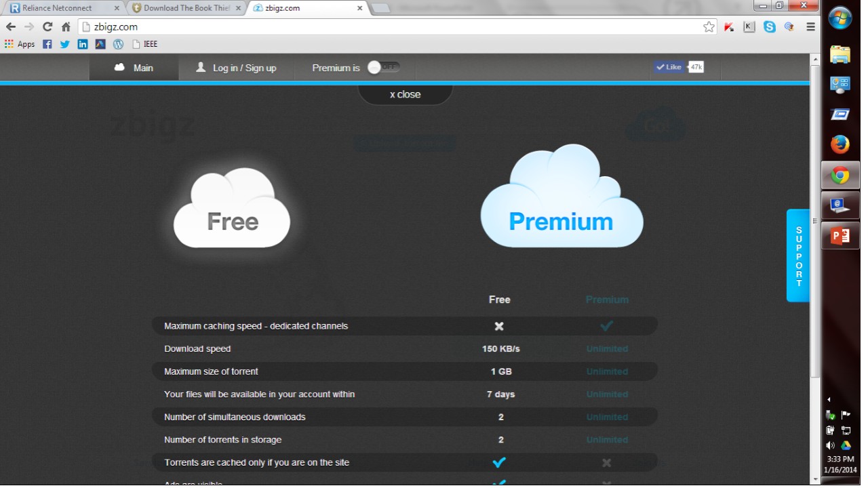Viewport: 868px width, 488px height.
Task: Click the WordPress bookmark icon
Action: [118, 44]
